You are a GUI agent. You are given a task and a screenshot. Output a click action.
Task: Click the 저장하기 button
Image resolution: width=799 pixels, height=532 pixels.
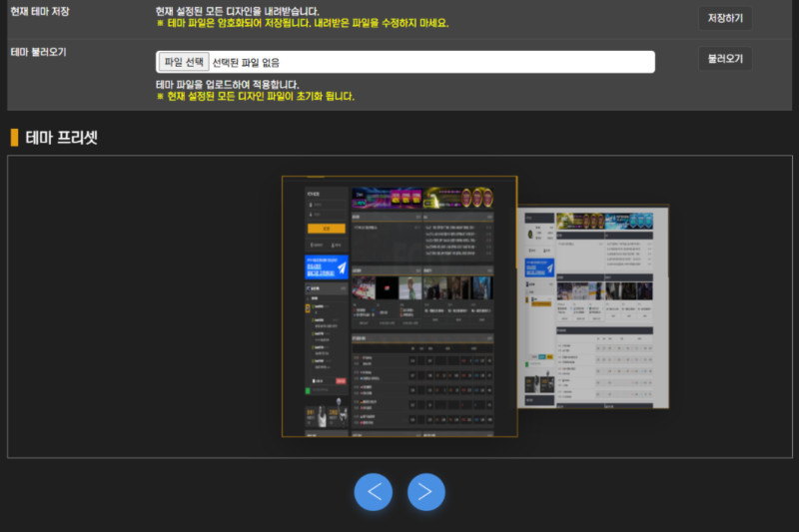tap(724, 18)
